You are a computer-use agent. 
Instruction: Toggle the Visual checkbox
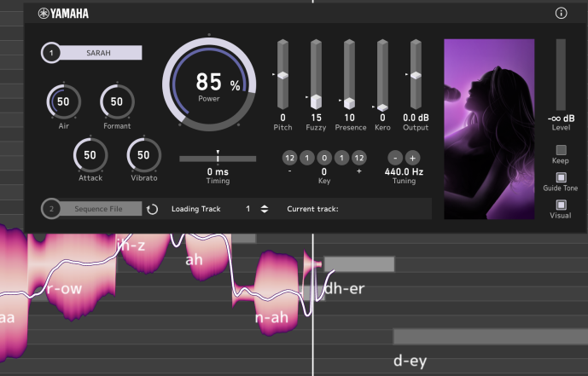click(x=561, y=205)
